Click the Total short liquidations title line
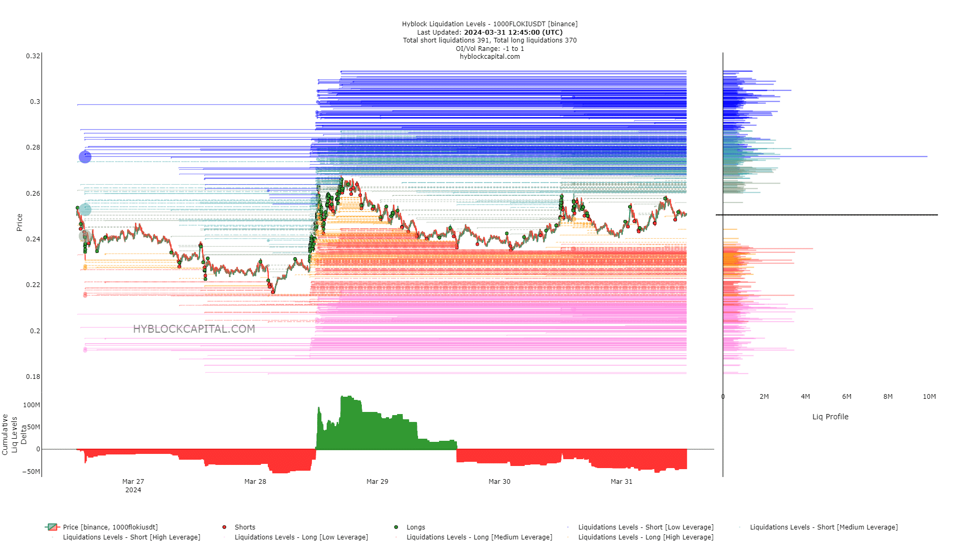 (x=489, y=40)
